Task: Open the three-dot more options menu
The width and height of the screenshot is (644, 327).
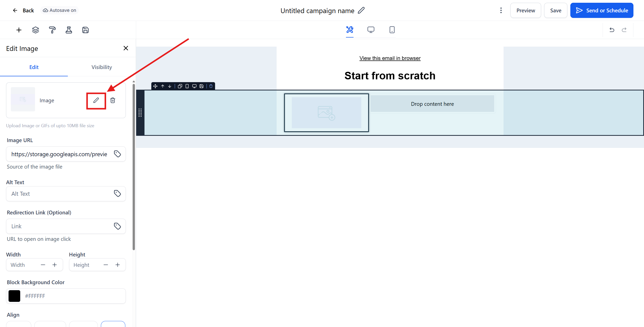Action: pos(501,10)
